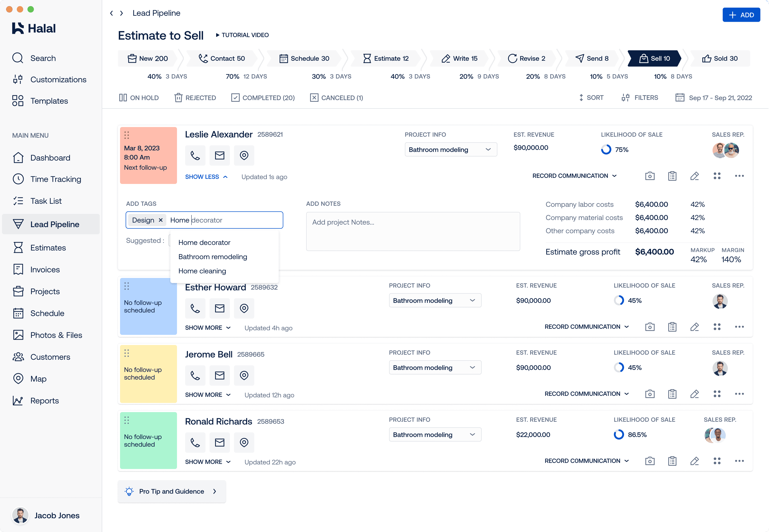Open the location pin icon for Jerome Bell
This screenshot has height=532, width=769.
coord(244,375)
